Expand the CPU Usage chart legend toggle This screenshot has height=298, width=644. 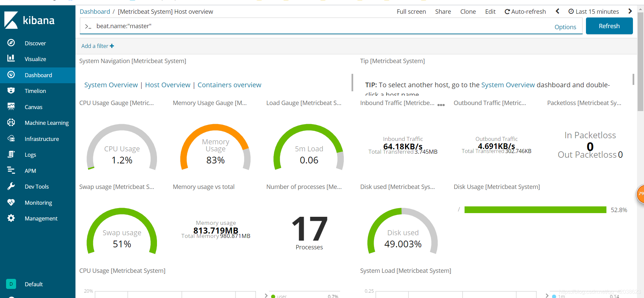(266, 296)
